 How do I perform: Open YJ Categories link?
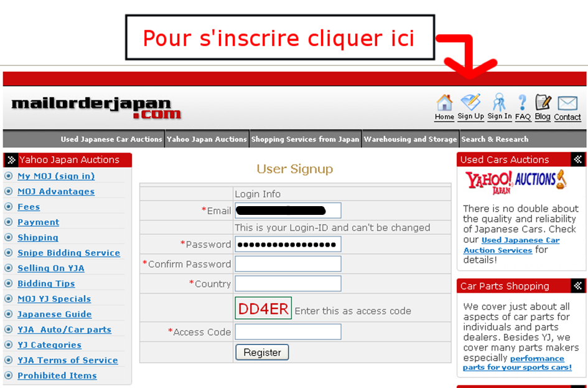[x=49, y=345]
